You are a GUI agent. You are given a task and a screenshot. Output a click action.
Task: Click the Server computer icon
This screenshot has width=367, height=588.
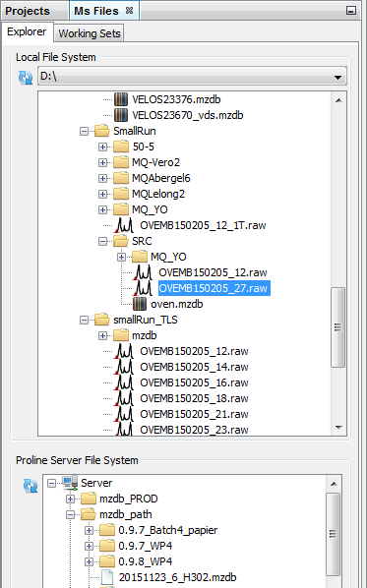[70, 483]
